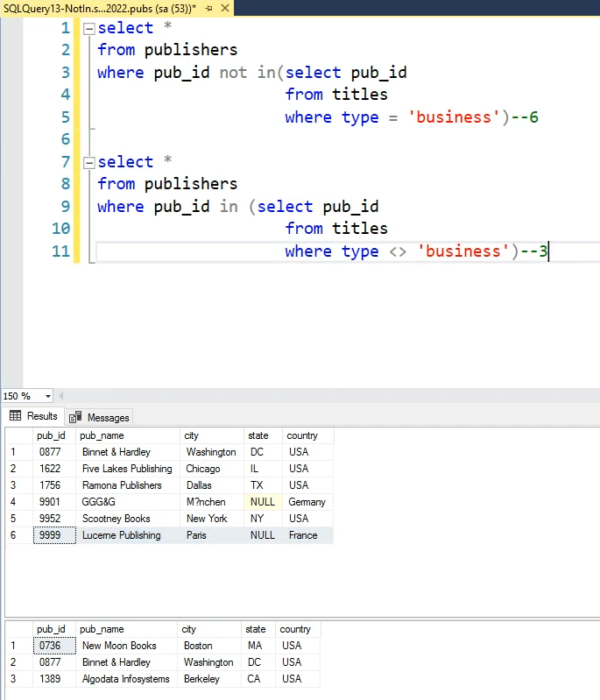Click the Dallas city cell

pos(212,485)
